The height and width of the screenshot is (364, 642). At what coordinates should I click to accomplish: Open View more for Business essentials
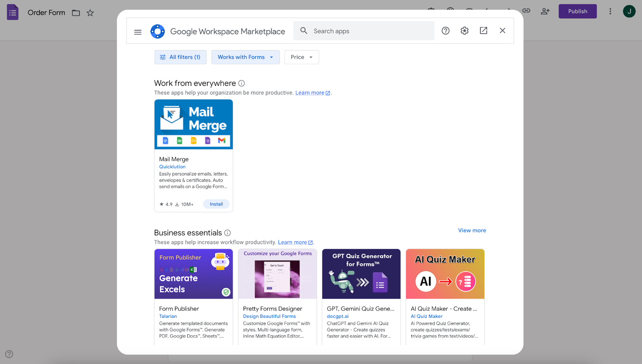click(472, 230)
